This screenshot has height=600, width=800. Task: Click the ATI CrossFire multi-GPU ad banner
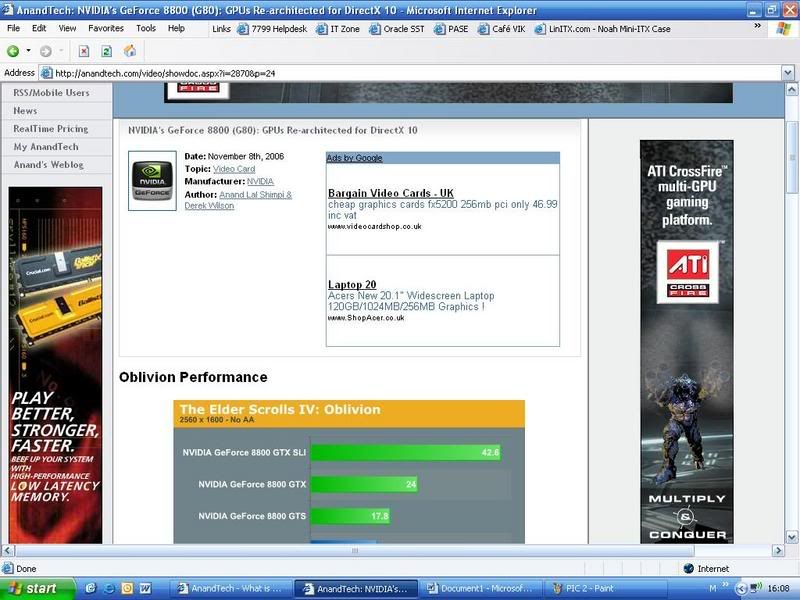[x=687, y=342]
